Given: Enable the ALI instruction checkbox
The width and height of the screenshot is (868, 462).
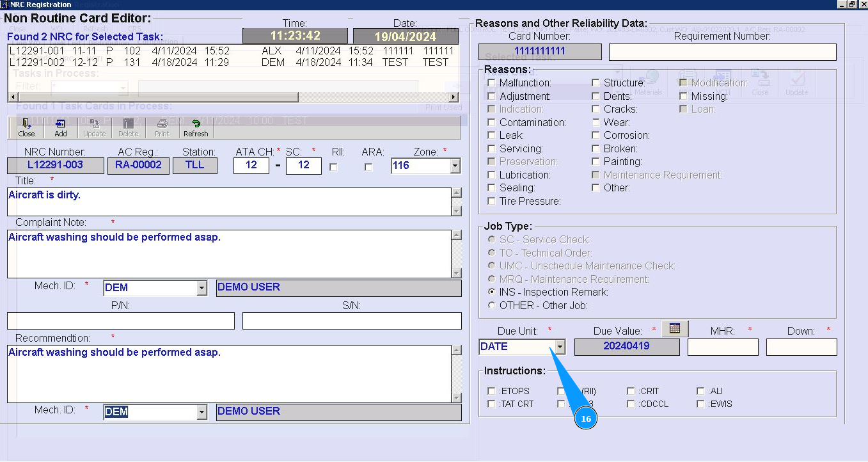Looking at the screenshot, I should coord(700,391).
